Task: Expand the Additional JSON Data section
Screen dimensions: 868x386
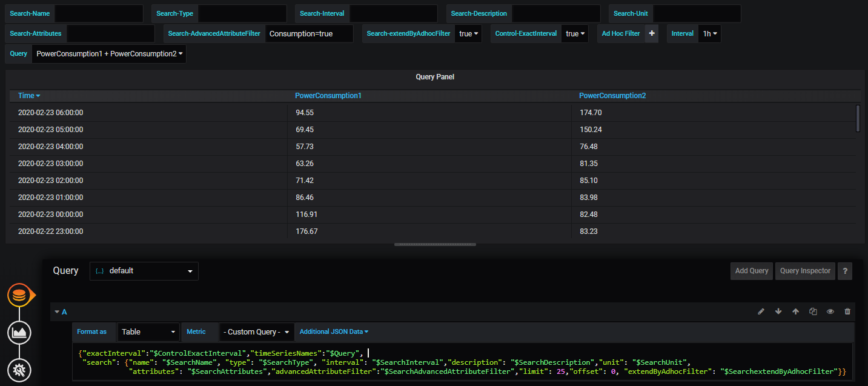Action: pyautogui.click(x=334, y=332)
